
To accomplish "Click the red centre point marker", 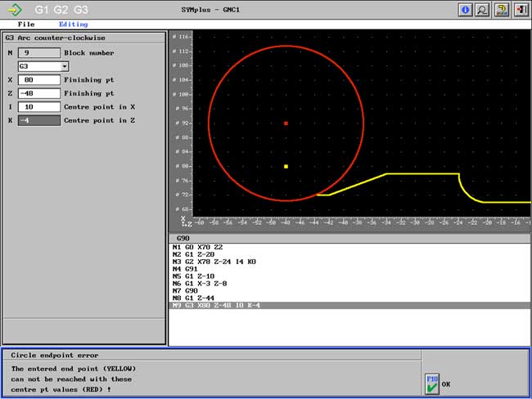I will pos(286,123).
